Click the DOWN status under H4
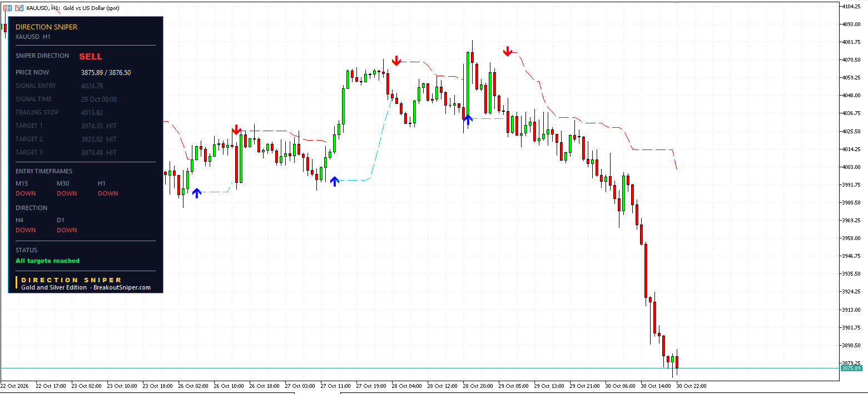This screenshot has width=868, height=394. [x=26, y=230]
